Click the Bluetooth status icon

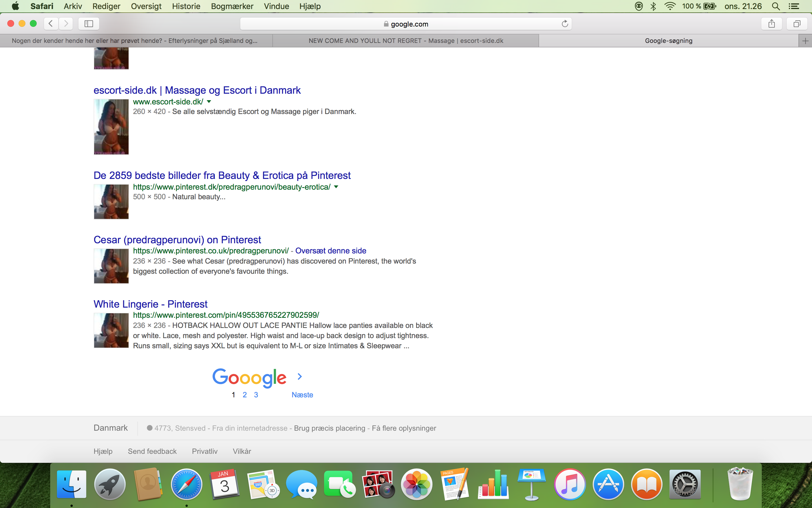pyautogui.click(x=653, y=6)
